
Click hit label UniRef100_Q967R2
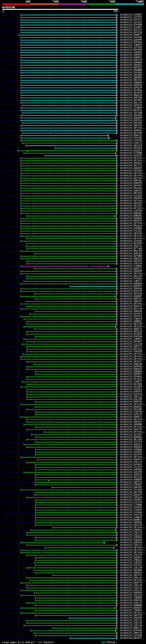(131, 487)
